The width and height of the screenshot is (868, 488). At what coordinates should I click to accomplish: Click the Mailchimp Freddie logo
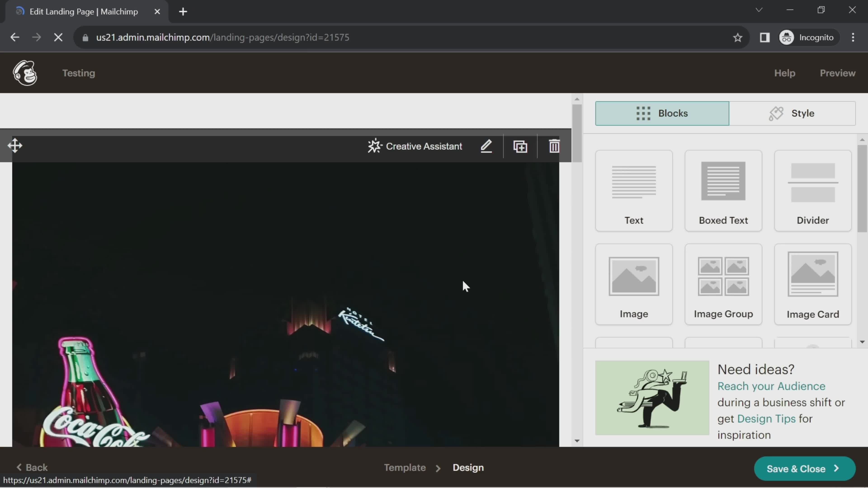[x=25, y=73]
